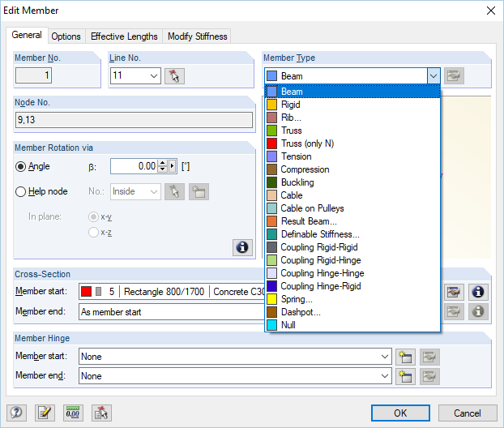Image resolution: width=504 pixels, height=428 pixels.
Task: Open help node No. dropdown
Action: coord(154,191)
